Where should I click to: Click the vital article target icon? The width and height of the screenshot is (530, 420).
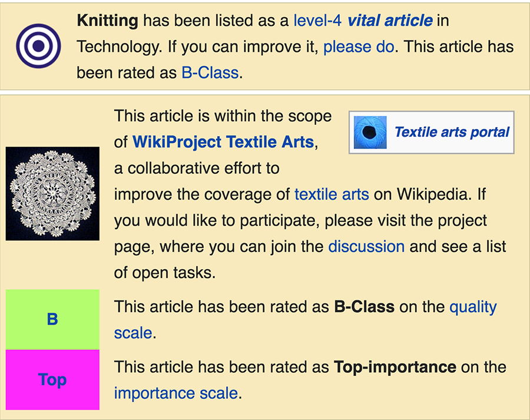(x=39, y=47)
